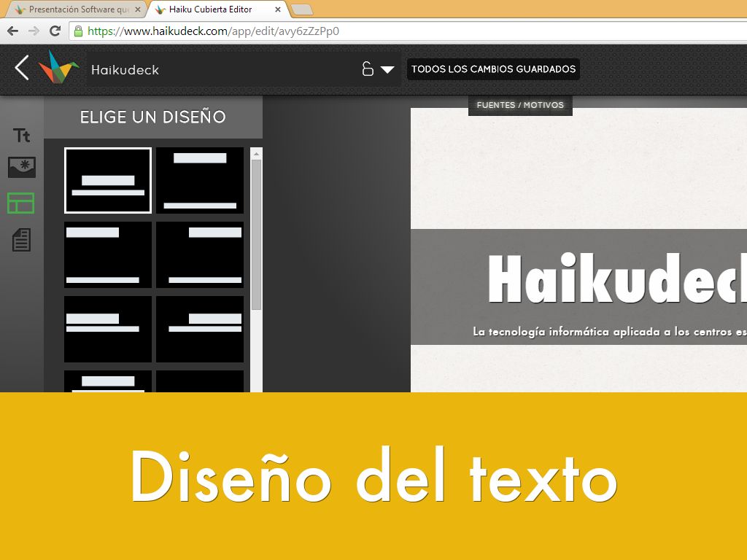Expand the privacy dropdown arrow
747x560 pixels.
click(387, 70)
